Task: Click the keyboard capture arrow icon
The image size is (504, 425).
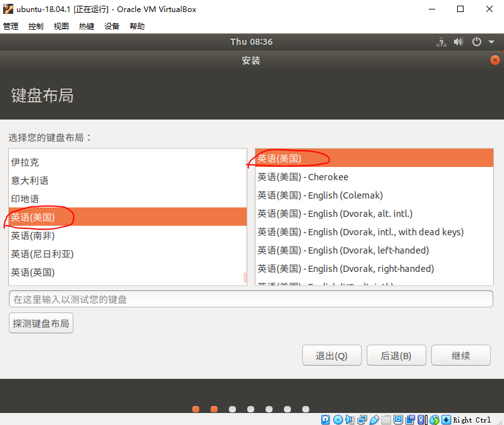Action: coord(446,419)
